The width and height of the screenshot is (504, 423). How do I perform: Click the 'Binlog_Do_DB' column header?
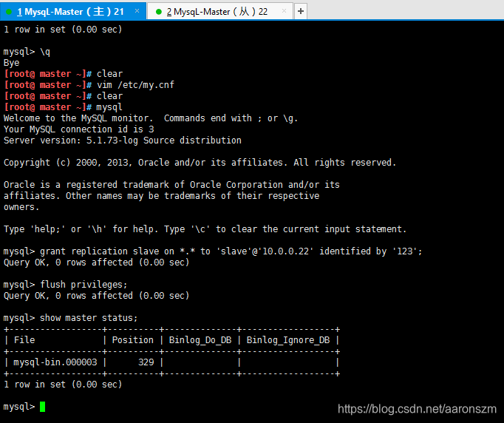point(200,340)
